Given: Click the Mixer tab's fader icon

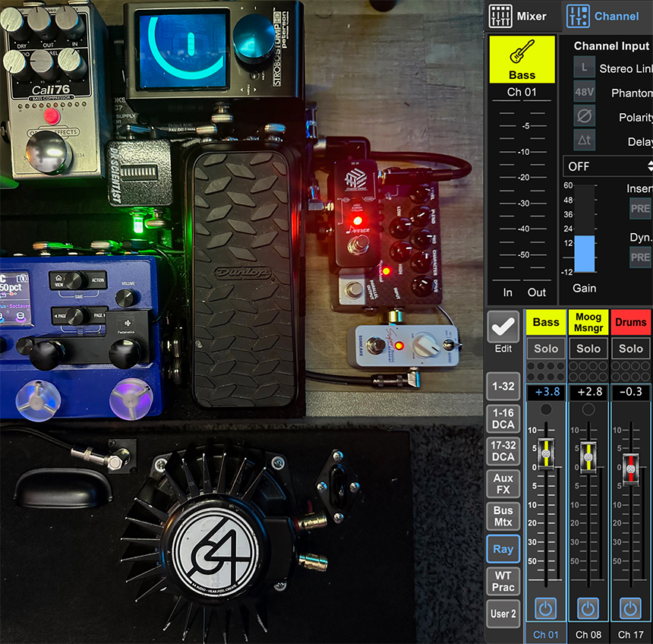Looking at the screenshot, I should pos(500,16).
